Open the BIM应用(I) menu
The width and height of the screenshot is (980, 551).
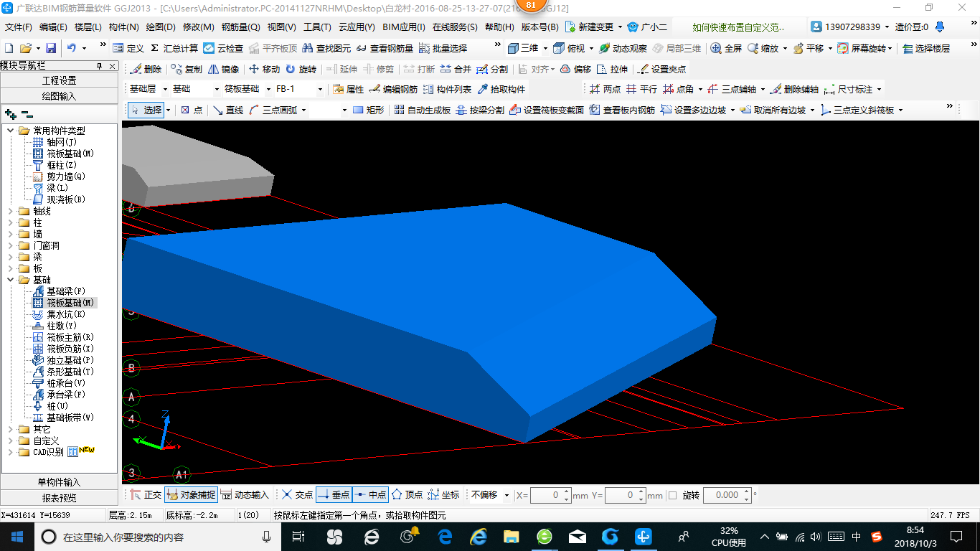404,27
